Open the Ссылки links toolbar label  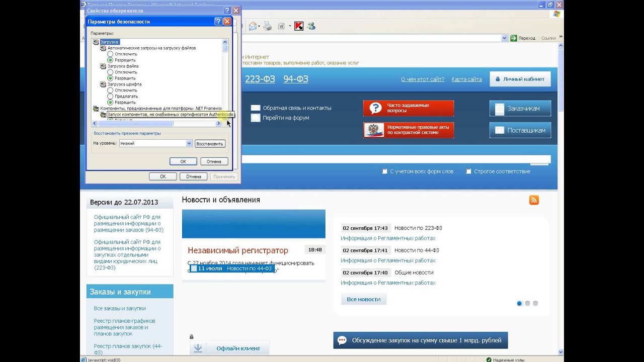pyautogui.click(x=548, y=38)
